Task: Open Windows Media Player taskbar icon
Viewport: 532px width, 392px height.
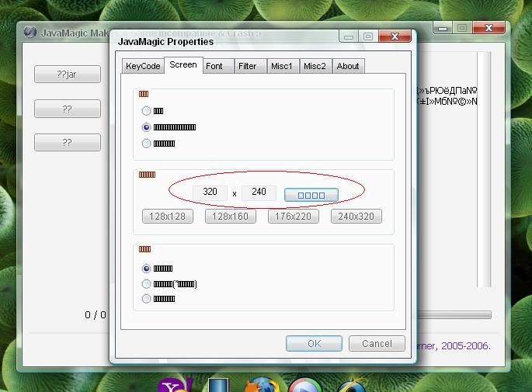Action: tap(304, 386)
